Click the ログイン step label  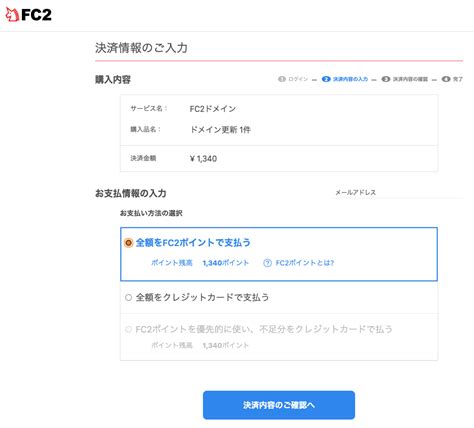click(x=298, y=79)
